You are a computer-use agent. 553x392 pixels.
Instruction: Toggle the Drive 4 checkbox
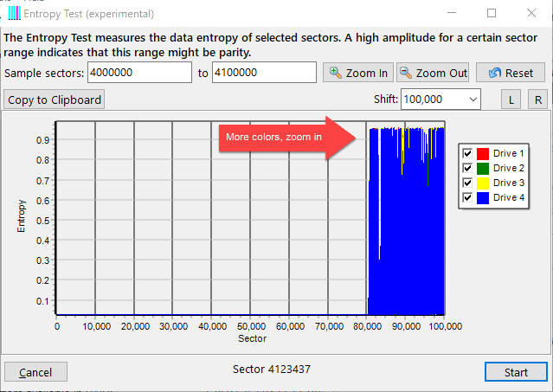[x=468, y=197]
